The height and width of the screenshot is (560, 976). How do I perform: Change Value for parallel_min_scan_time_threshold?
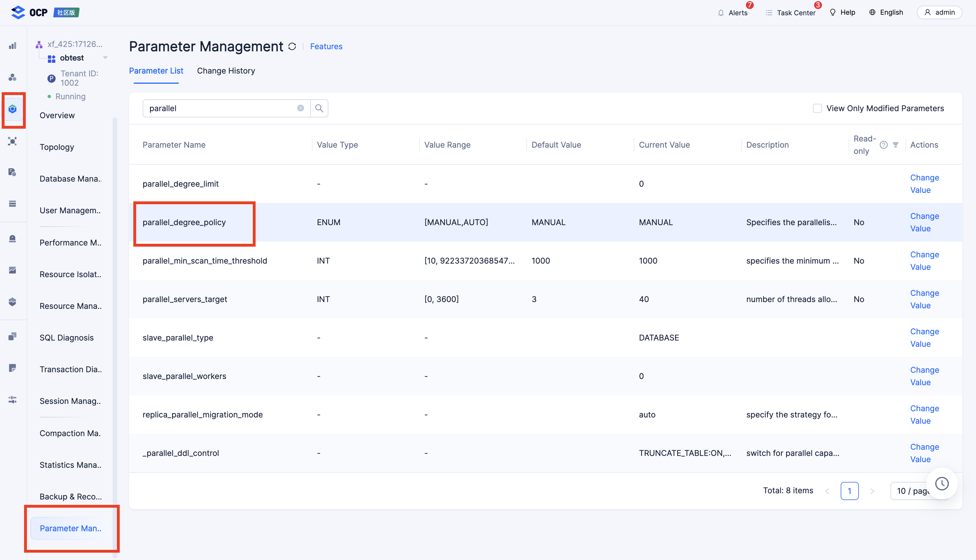point(924,261)
